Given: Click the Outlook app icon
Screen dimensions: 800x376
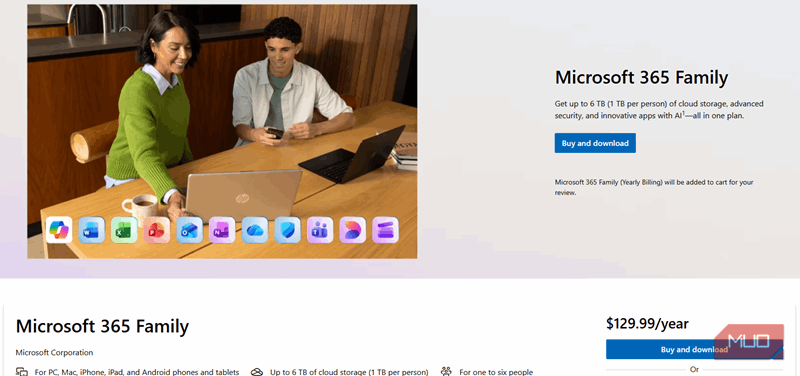Looking at the screenshot, I should tap(190, 230).
